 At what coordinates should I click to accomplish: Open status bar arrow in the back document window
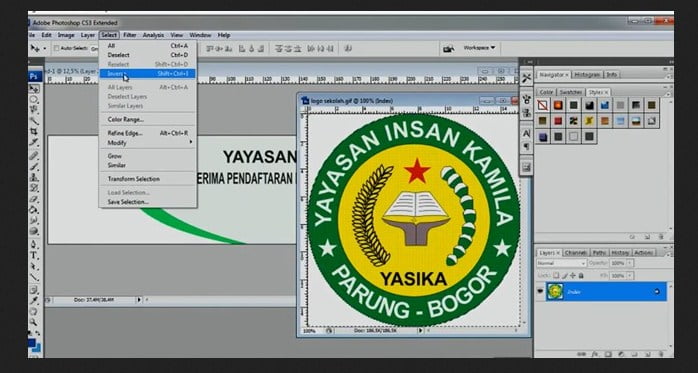pyautogui.click(x=138, y=300)
